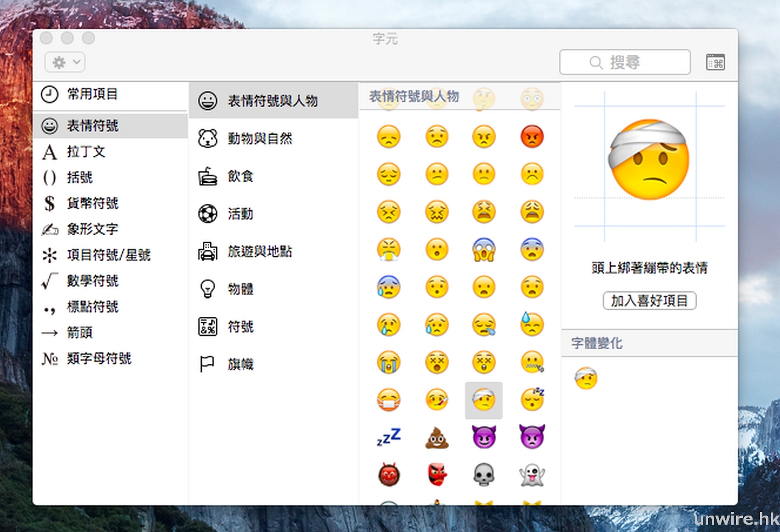Image resolution: width=780 pixels, height=532 pixels.
Task: Click the face with medical mask emoji
Action: (x=388, y=400)
